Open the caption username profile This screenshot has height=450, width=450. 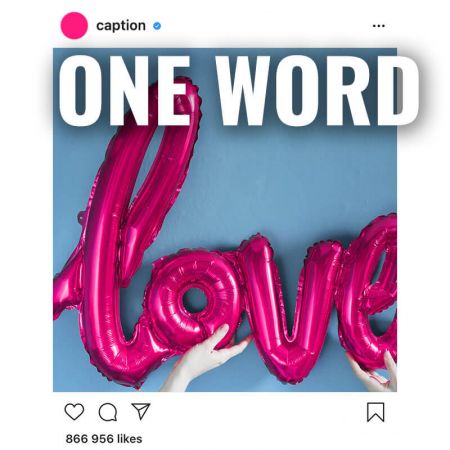pyautogui.click(x=121, y=26)
